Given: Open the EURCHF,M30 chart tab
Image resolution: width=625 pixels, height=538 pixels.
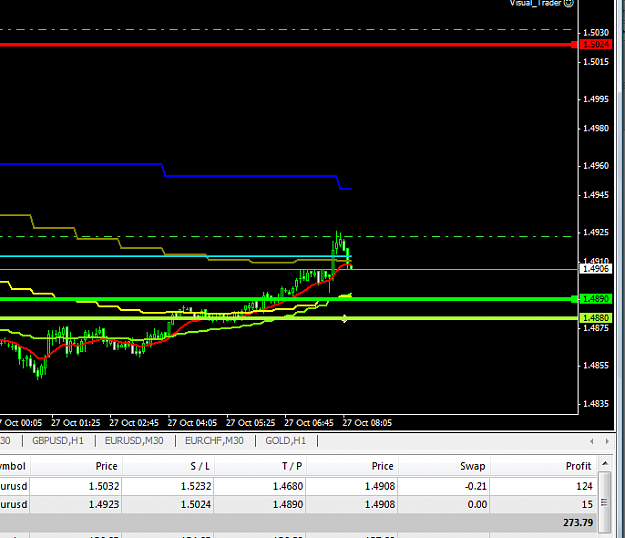Looking at the screenshot, I should tap(214, 441).
